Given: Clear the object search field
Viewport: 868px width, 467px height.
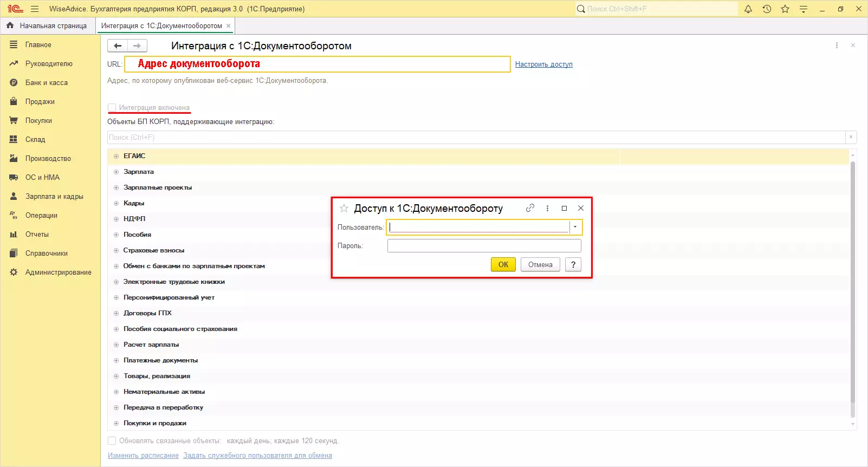Looking at the screenshot, I should (851, 137).
